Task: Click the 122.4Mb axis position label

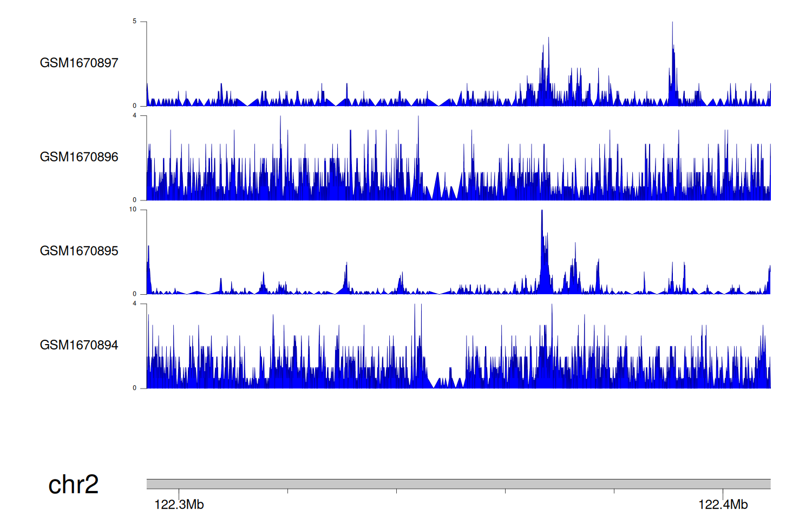Action: 723,504
